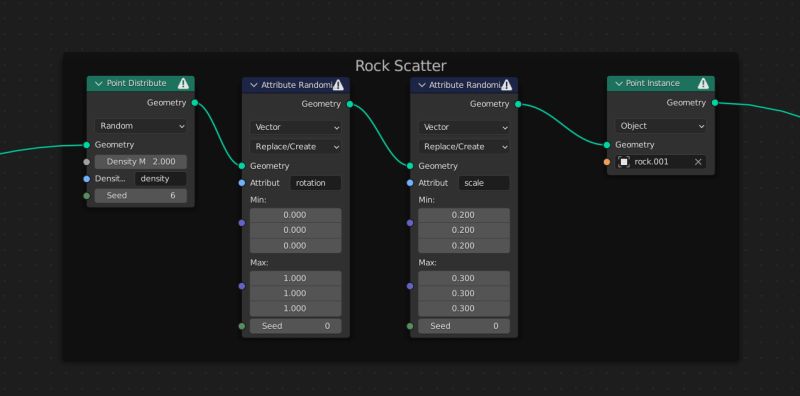Click scale node Geometry output socket

(518, 104)
